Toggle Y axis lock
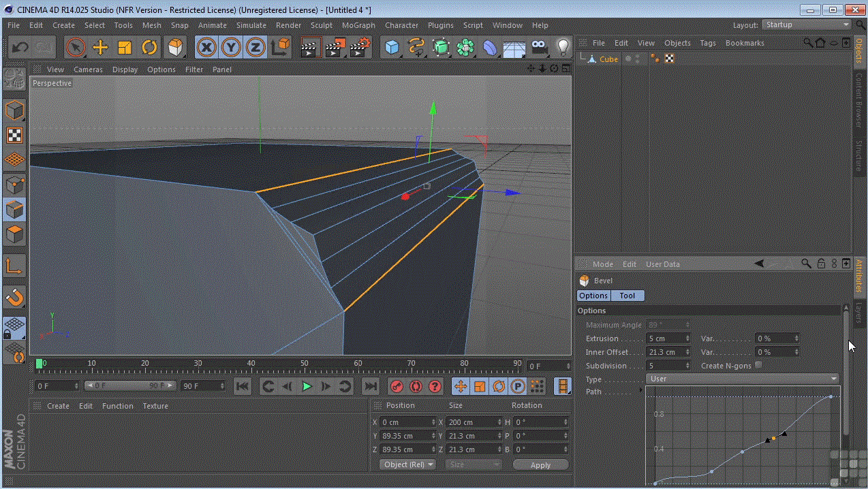 pyautogui.click(x=231, y=47)
